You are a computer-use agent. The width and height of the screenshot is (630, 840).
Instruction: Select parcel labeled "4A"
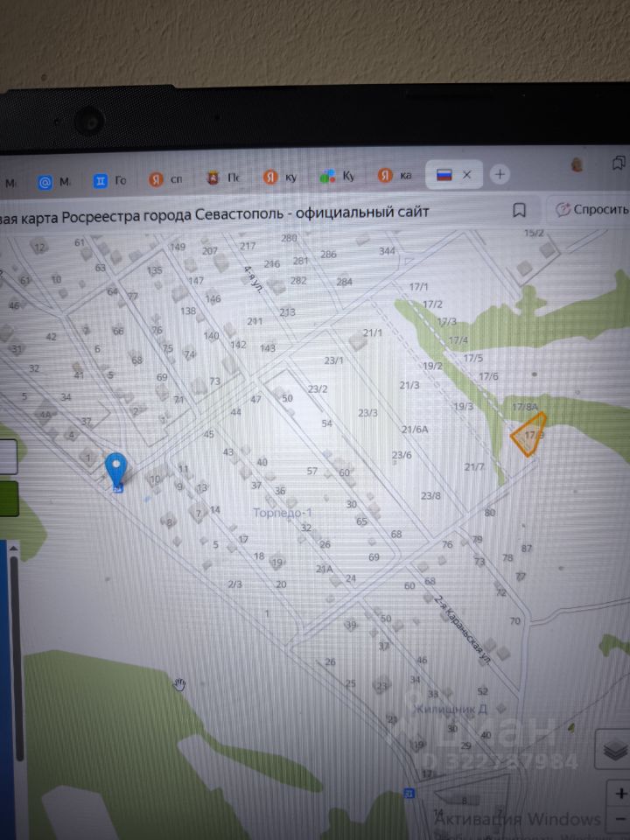click(44, 414)
